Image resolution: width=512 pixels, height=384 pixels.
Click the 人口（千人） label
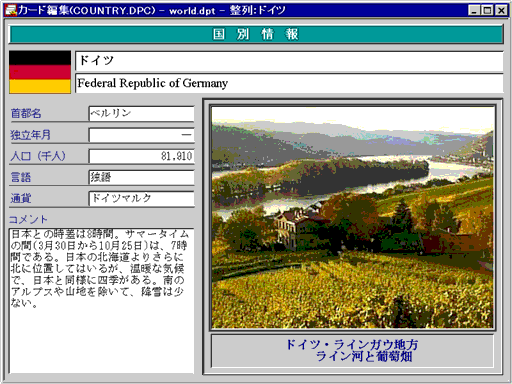coord(38,156)
